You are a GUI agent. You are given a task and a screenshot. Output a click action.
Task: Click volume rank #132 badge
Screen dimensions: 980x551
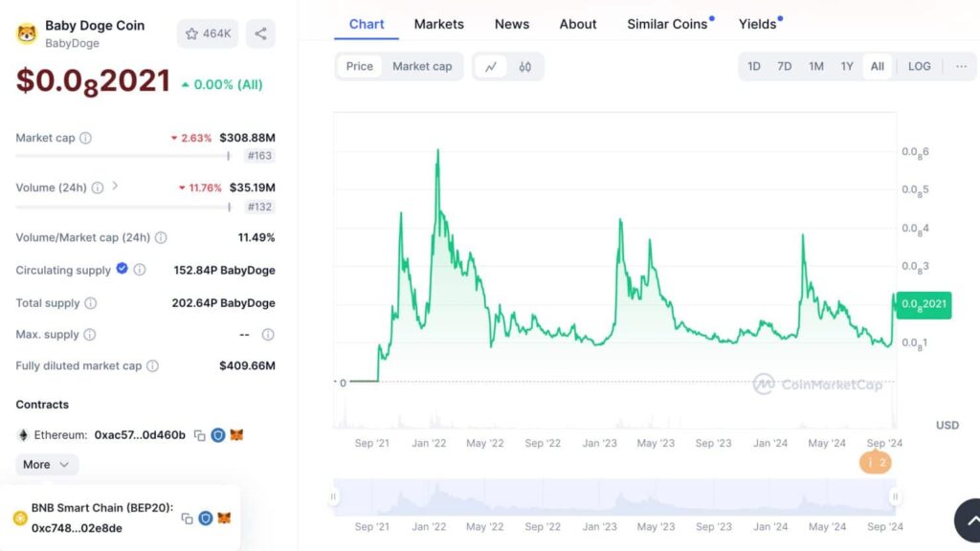click(259, 207)
